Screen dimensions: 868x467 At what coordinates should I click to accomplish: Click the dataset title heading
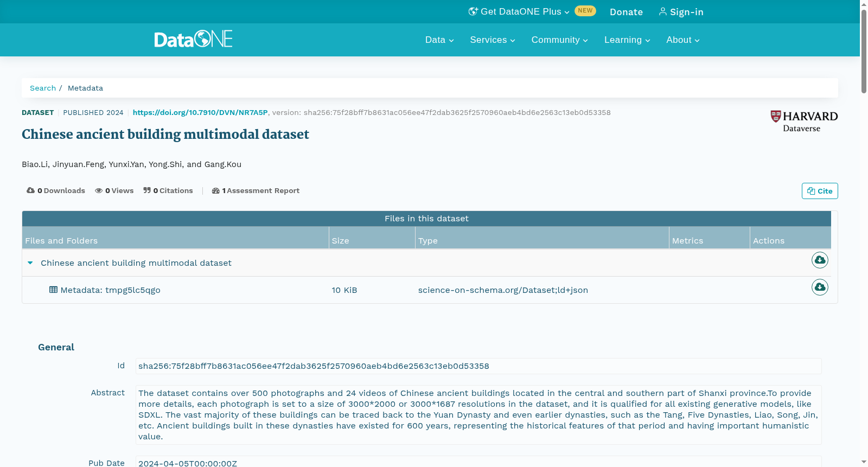click(165, 135)
